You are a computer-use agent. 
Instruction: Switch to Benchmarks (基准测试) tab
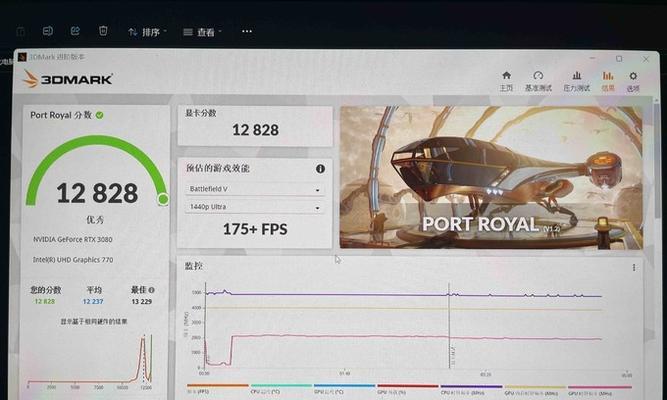pos(538,81)
